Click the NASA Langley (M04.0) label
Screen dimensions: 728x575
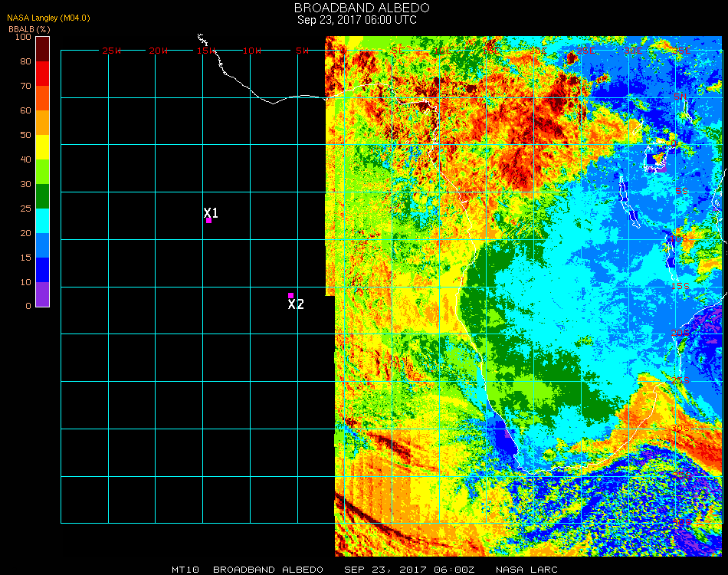48,18
